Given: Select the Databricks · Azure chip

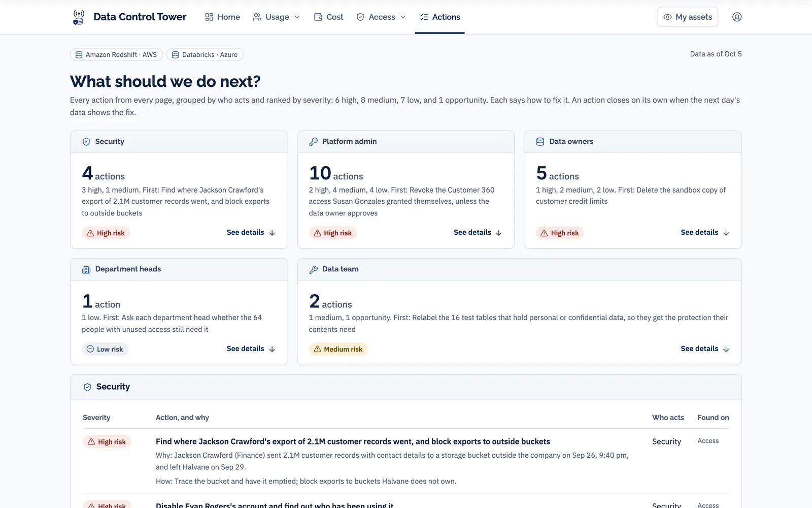Looking at the screenshot, I should [x=205, y=55].
